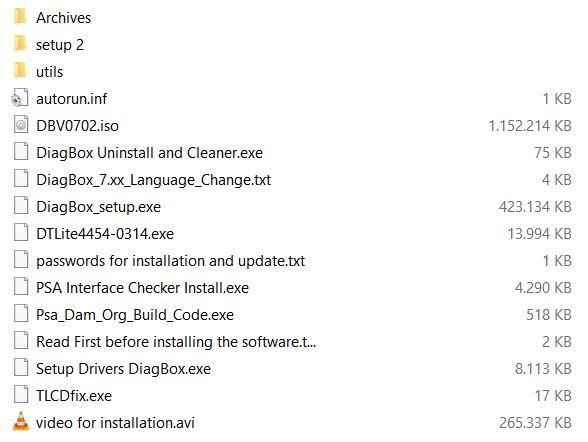This screenshot has width=588, height=442.
Task: Select the DBV0702.iso disc image icon
Action: pyautogui.click(x=21, y=124)
